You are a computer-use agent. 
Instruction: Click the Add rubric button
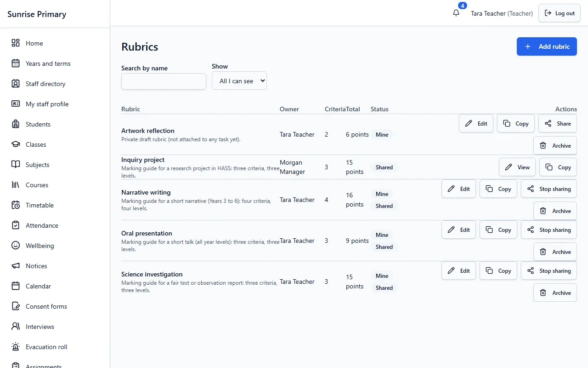(x=547, y=46)
